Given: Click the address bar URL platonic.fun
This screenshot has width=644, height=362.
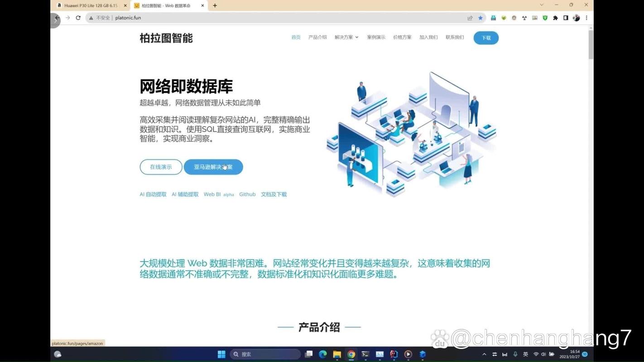Looking at the screenshot, I should pos(128,18).
